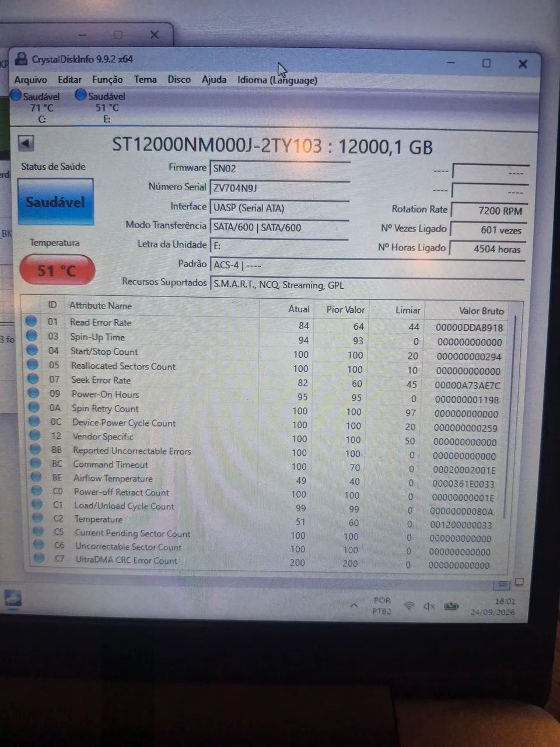
Task: Click the Valor Bruto column header
Action: [x=481, y=311]
